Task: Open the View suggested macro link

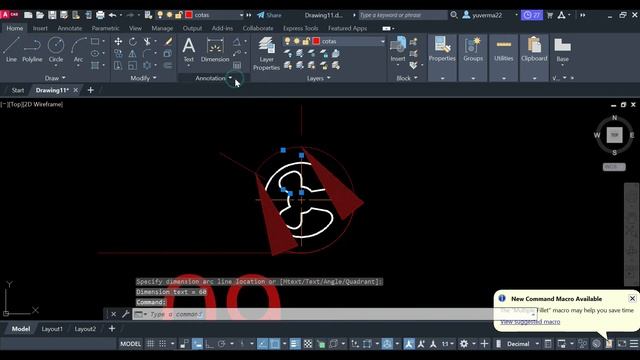Action: (530, 322)
